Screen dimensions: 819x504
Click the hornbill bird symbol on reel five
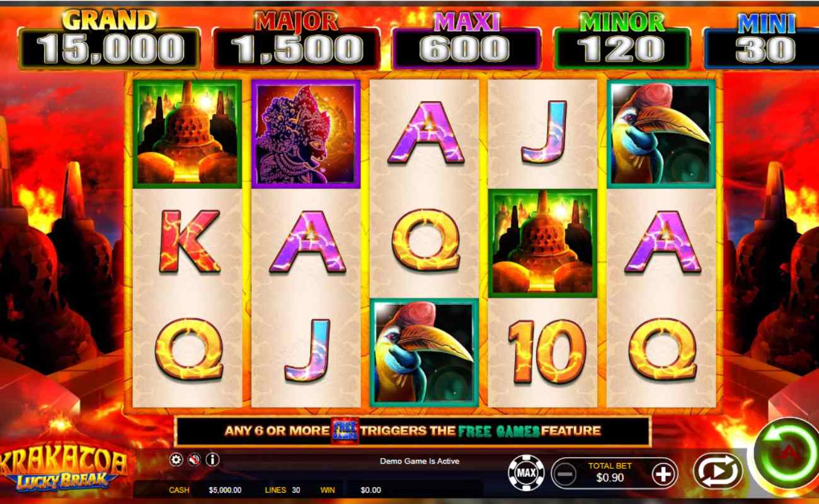[x=661, y=134]
